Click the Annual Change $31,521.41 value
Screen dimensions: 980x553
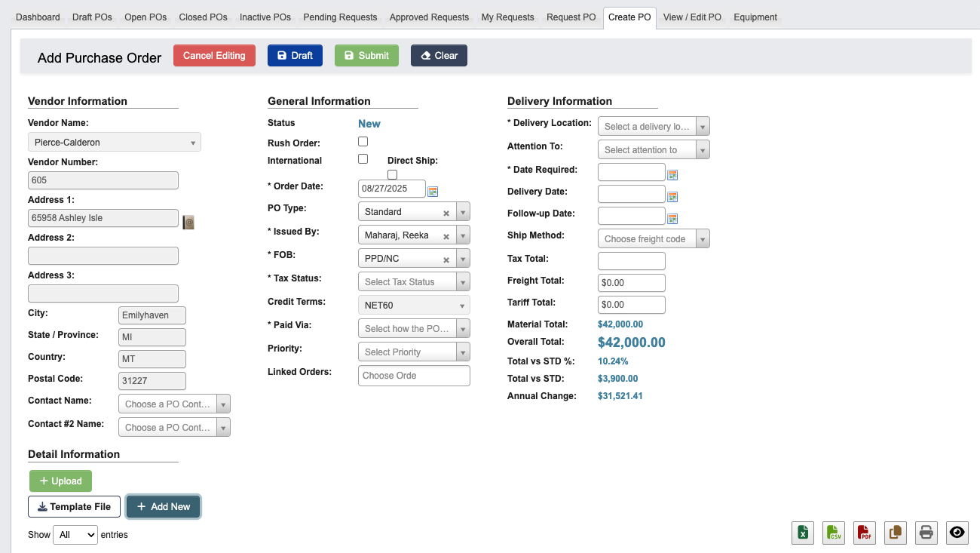(620, 396)
